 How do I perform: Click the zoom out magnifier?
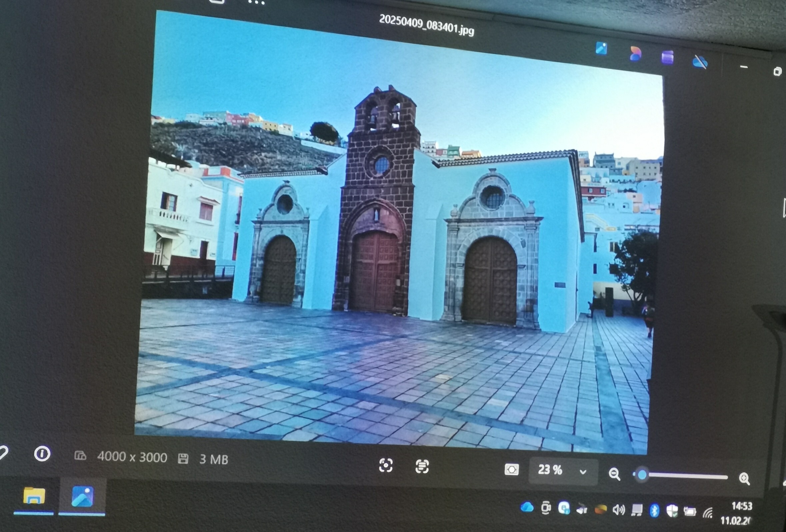pos(614,474)
